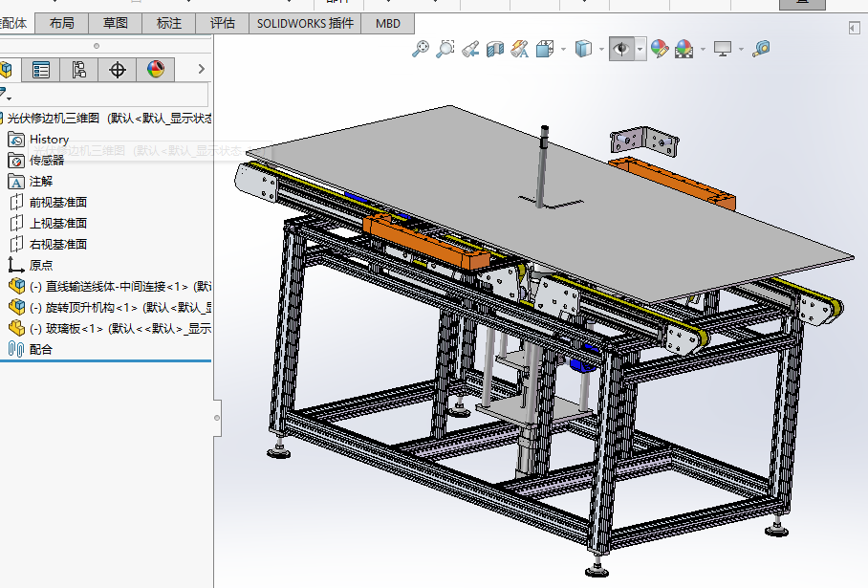The height and width of the screenshot is (588, 868).
Task: Switch to the SOLIDWORKS 插件 tab
Action: (x=305, y=24)
